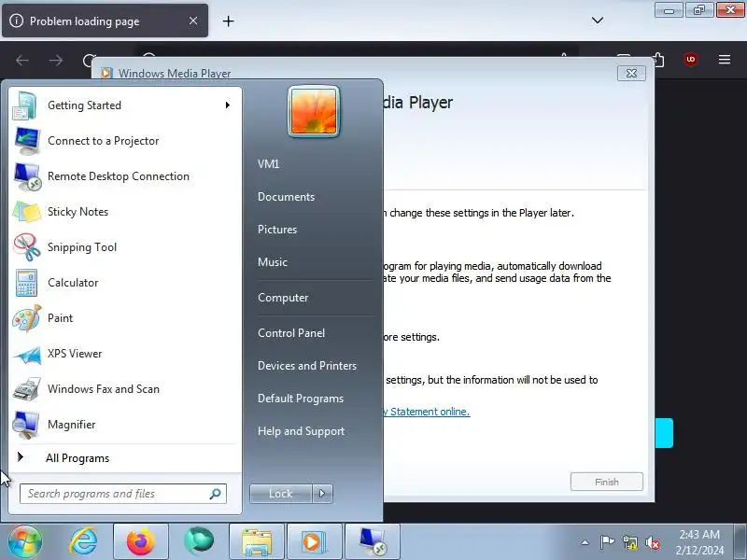Switch to Firefox in the taskbar
This screenshot has height=560, width=747.
[141, 542]
